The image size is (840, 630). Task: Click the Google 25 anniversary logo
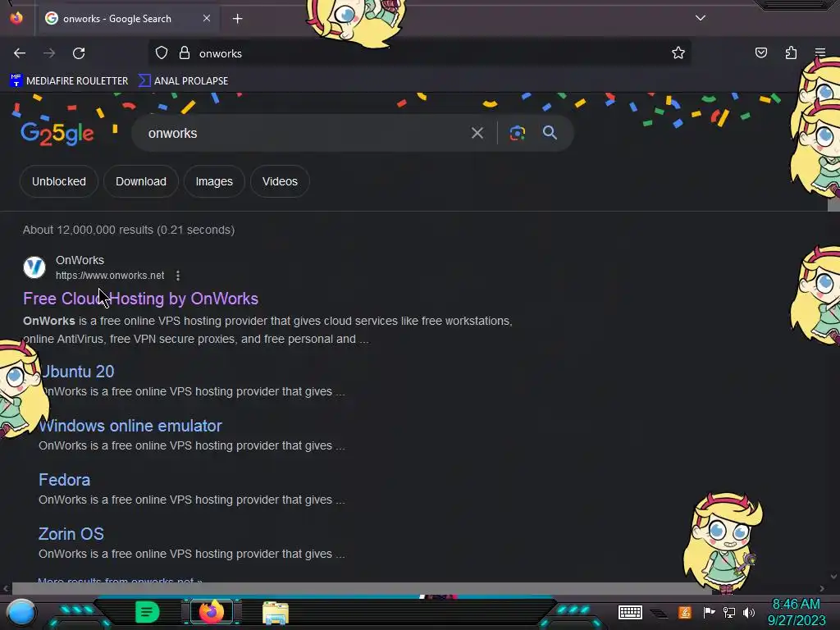pyautogui.click(x=57, y=134)
